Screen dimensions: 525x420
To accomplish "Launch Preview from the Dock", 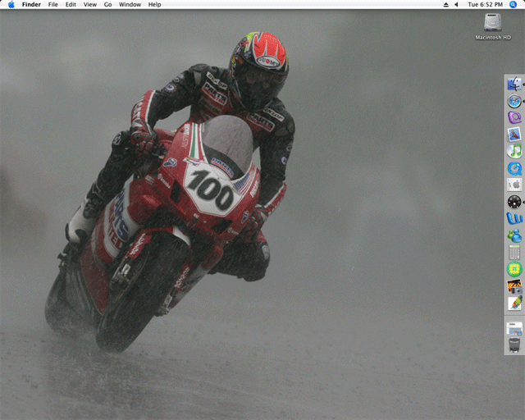I will (514, 135).
